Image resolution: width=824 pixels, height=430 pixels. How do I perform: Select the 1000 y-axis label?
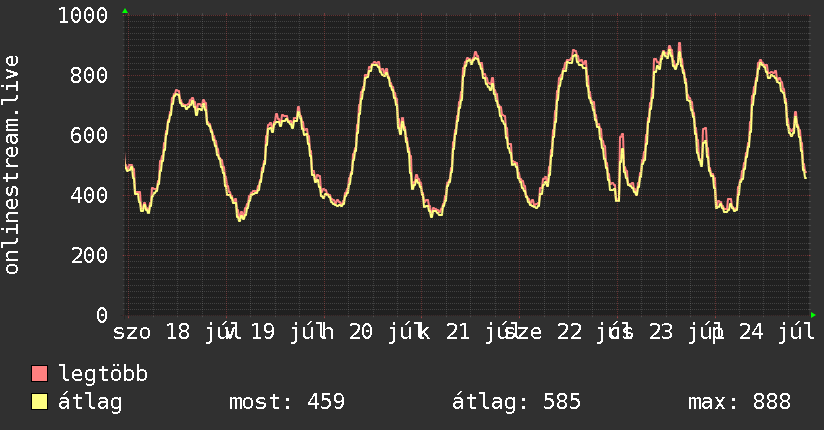click(x=83, y=15)
